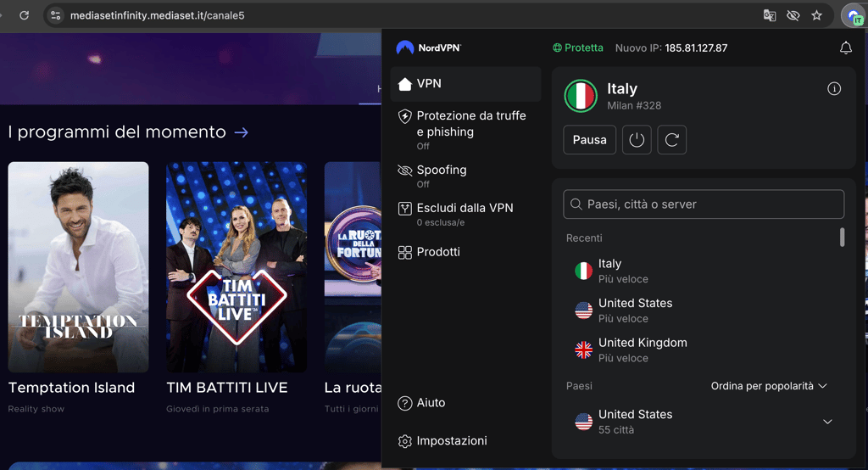868x470 pixels.
Task: Click the Pausa button
Action: pos(590,140)
